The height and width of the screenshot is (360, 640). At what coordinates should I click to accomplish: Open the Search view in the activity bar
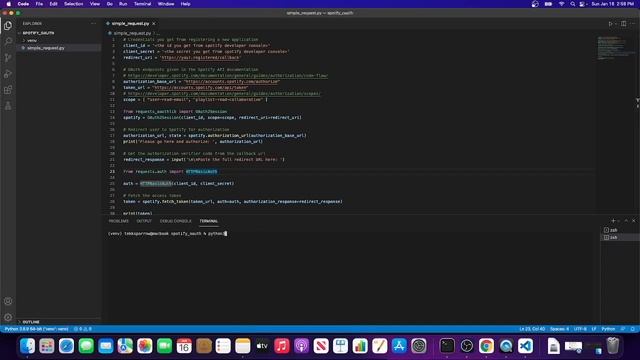(8, 41)
